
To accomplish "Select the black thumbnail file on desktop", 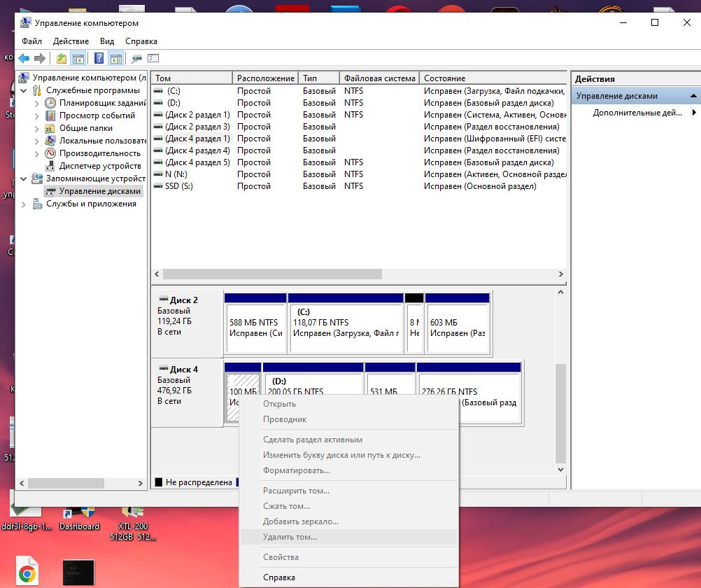I will click(x=78, y=573).
